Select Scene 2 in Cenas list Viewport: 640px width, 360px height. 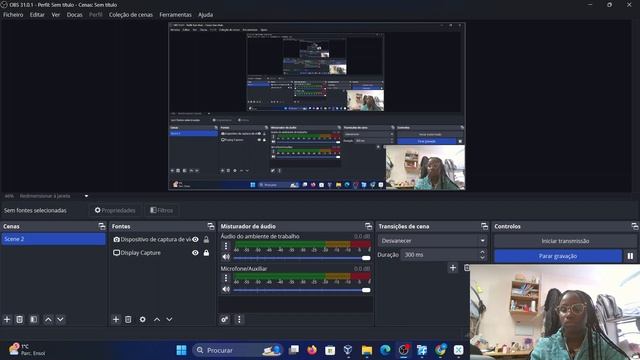point(53,239)
